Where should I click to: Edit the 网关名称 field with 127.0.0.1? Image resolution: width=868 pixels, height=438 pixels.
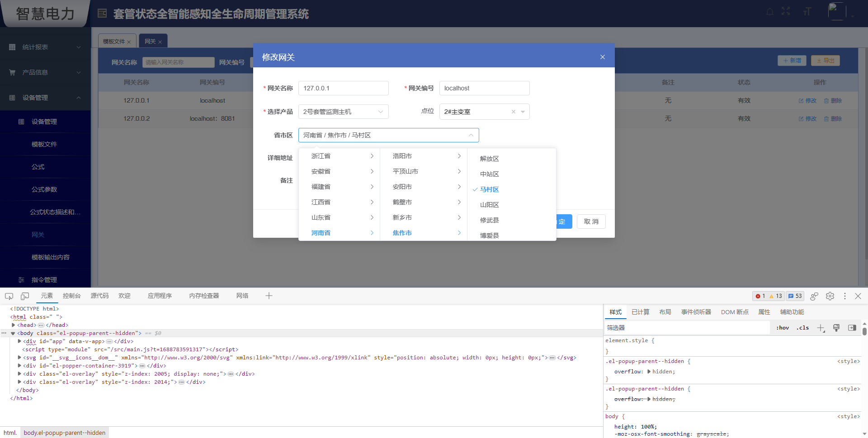344,88
